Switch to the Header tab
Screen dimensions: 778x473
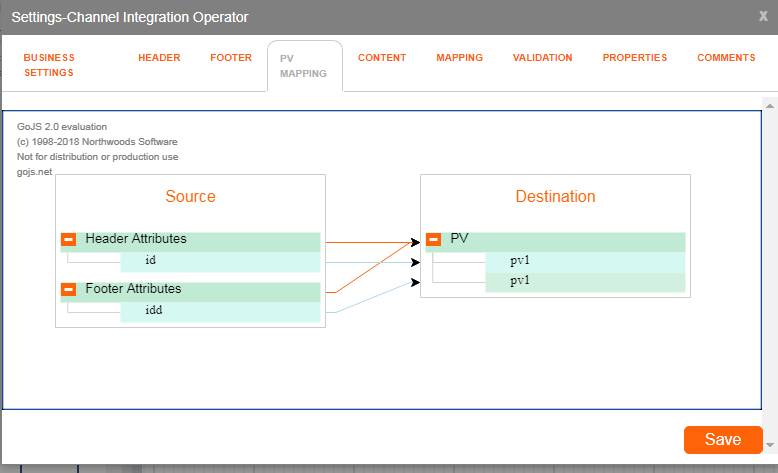click(159, 58)
